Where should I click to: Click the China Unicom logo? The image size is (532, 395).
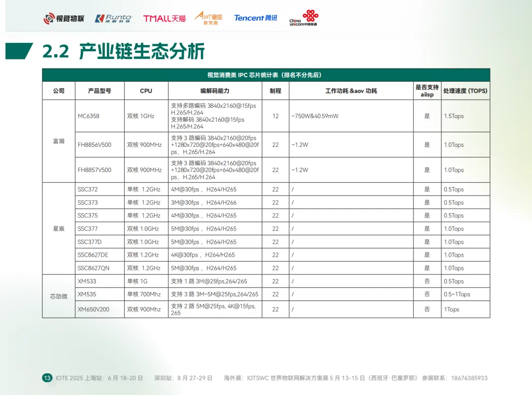point(303,18)
